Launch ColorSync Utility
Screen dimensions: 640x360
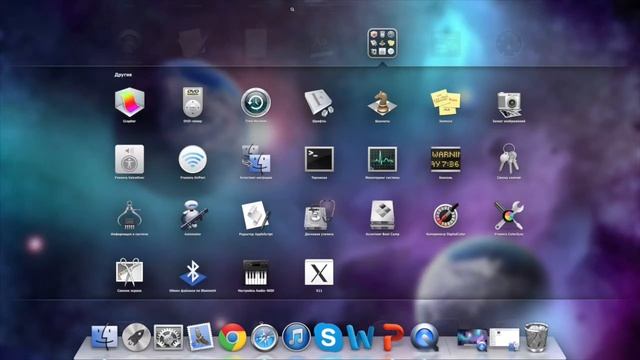pos(509,216)
